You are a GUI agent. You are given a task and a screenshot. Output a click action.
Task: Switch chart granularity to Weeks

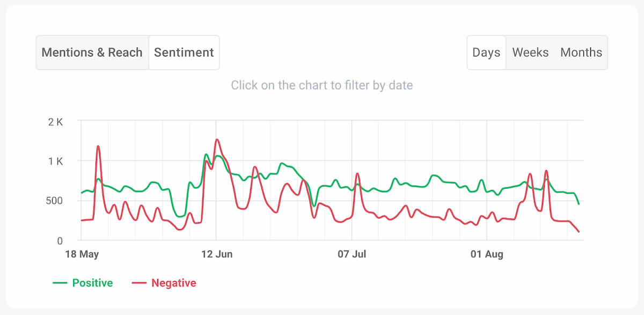coord(530,53)
